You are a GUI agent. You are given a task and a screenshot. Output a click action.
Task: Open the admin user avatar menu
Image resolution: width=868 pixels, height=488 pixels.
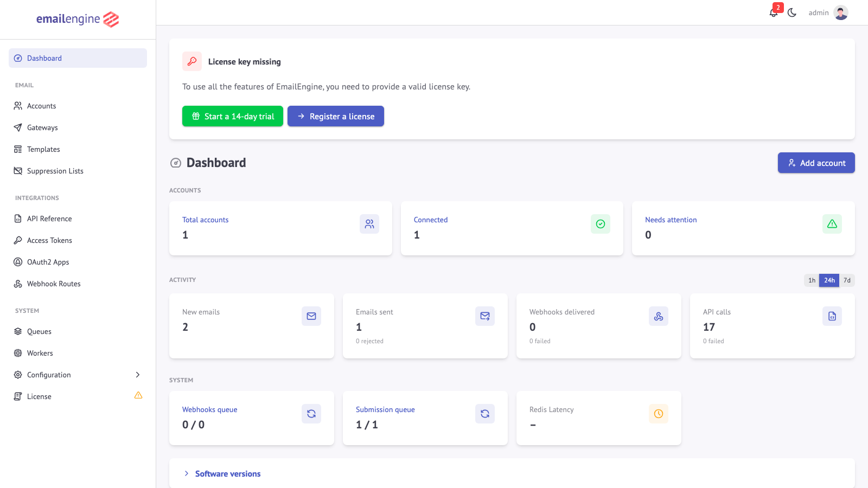pyautogui.click(x=841, y=12)
